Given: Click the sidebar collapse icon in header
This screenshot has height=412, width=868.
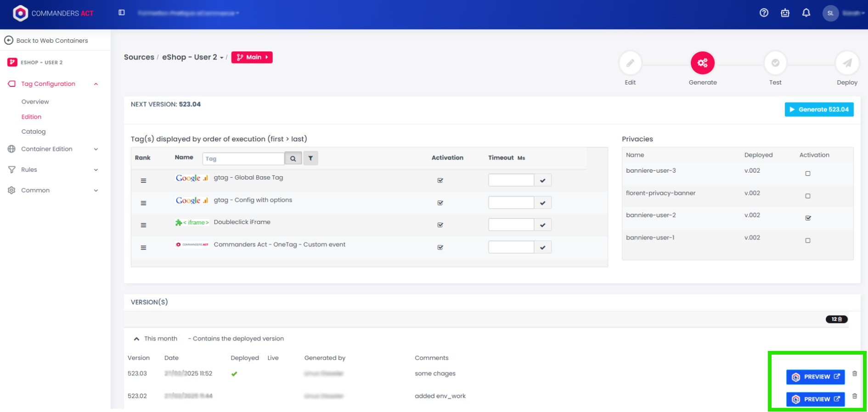Looking at the screenshot, I should [x=122, y=13].
